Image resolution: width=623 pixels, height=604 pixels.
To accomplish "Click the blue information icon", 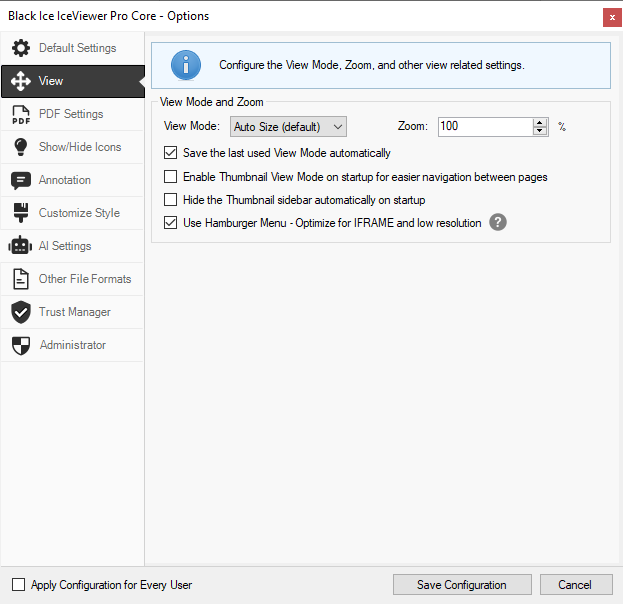I will click(186, 65).
